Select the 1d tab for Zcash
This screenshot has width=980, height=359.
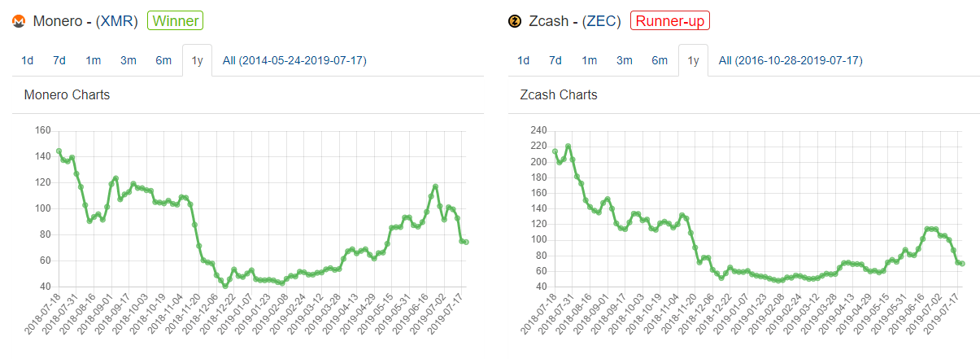point(523,60)
